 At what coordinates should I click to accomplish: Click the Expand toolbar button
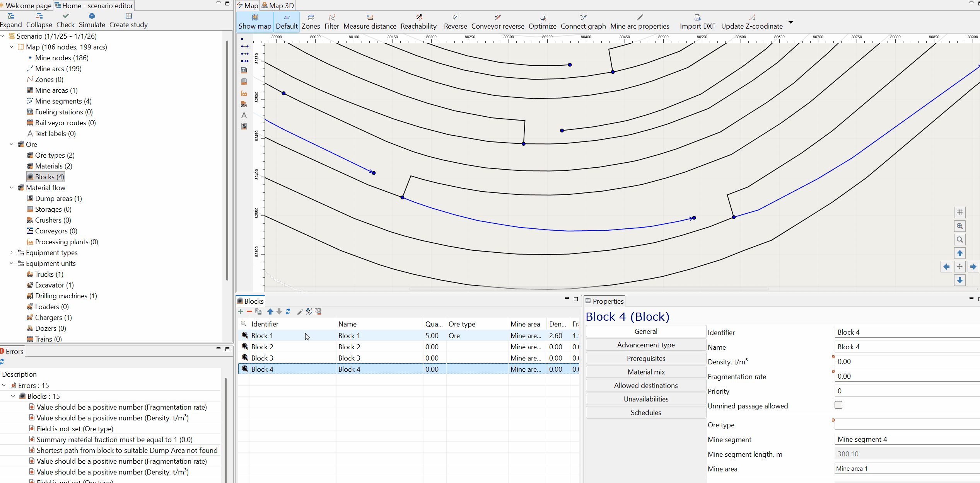(11, 20)
